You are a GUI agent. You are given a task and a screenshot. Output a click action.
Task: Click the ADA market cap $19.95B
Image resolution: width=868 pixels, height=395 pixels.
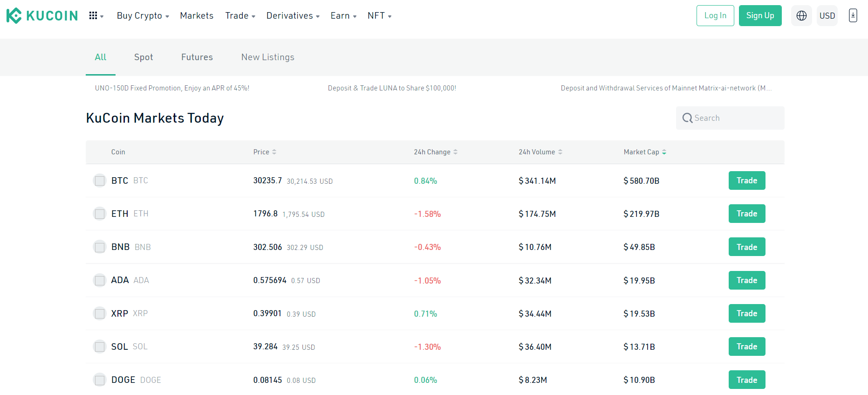(639, 281)
